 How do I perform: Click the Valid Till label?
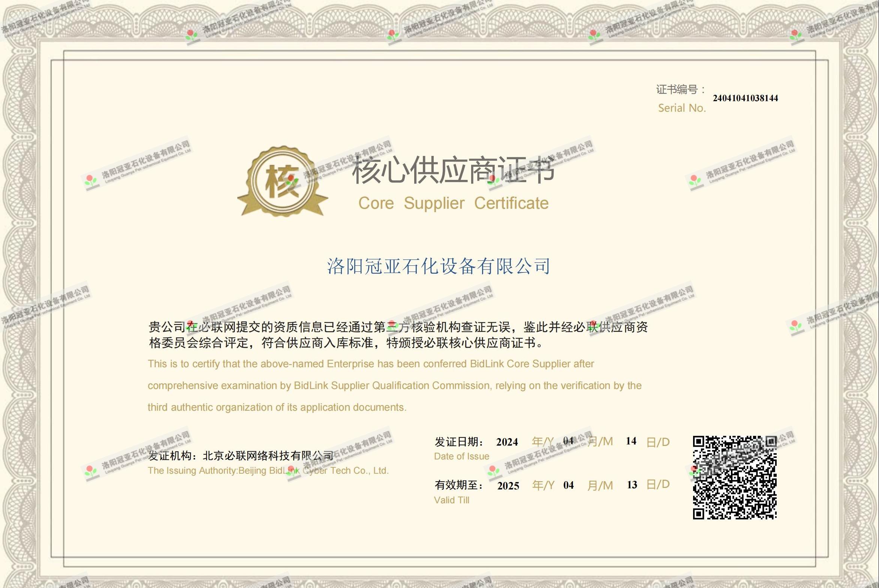(x=452, y=500)
